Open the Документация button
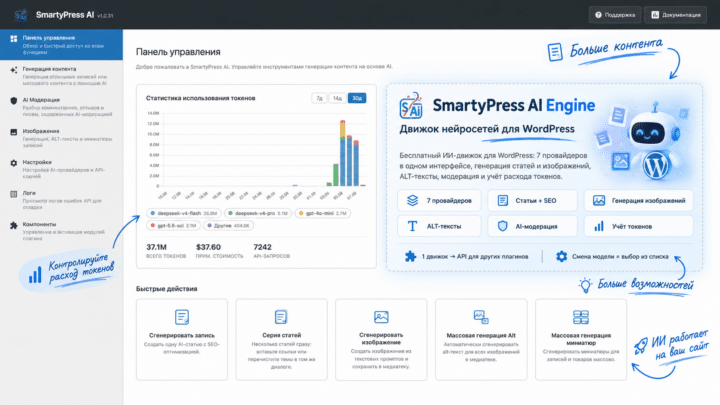The width and height of the screenshot is (720, 405). tap(675, 15)
